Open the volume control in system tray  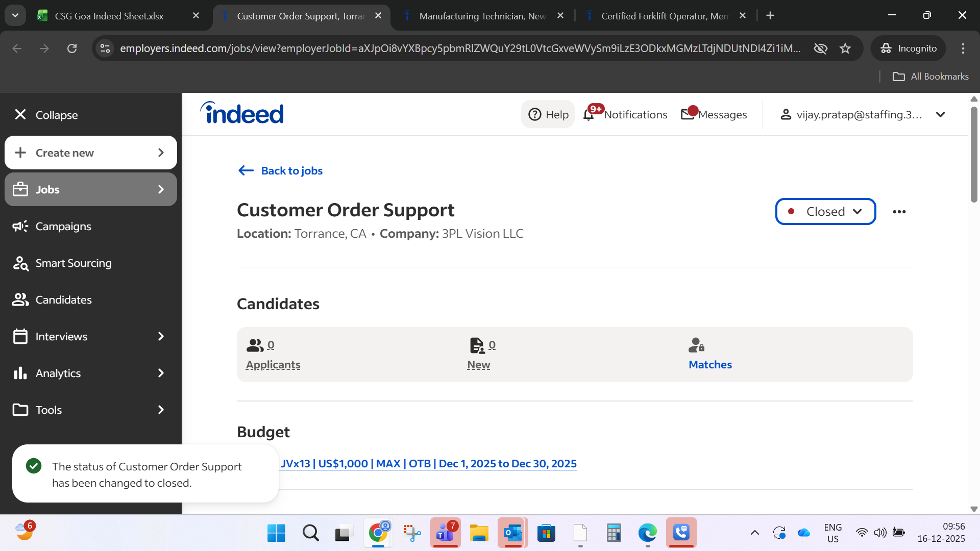880,533
